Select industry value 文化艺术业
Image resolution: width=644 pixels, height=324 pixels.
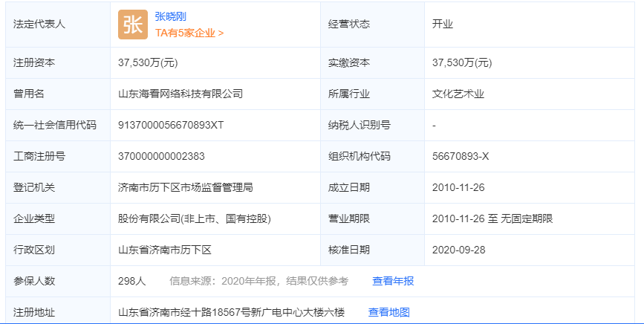(458, 94)
